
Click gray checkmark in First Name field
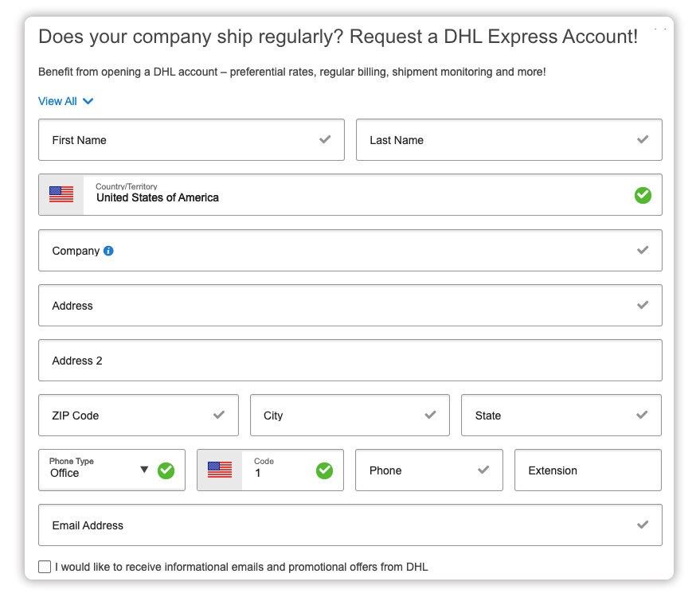325,139
